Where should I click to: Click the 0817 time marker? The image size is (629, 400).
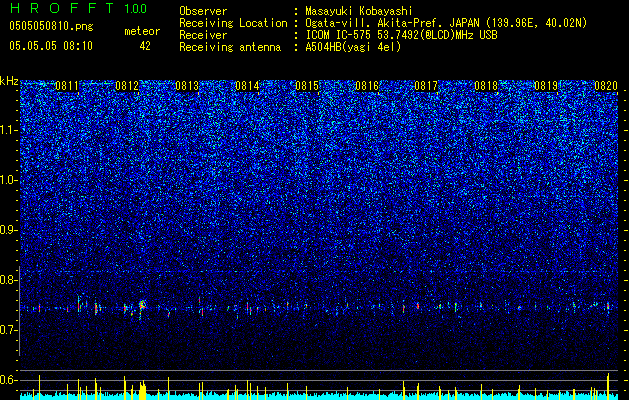tap(426, 86)
